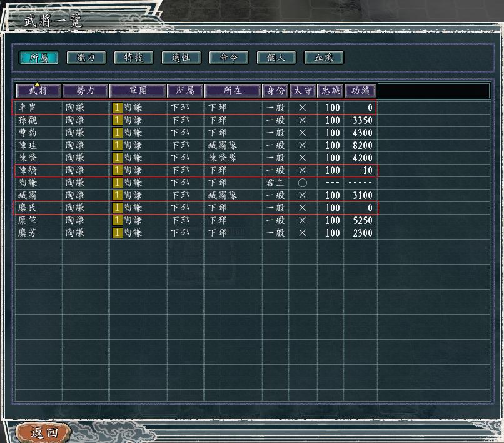Sort by the 身份 column header

coord(276,91)
